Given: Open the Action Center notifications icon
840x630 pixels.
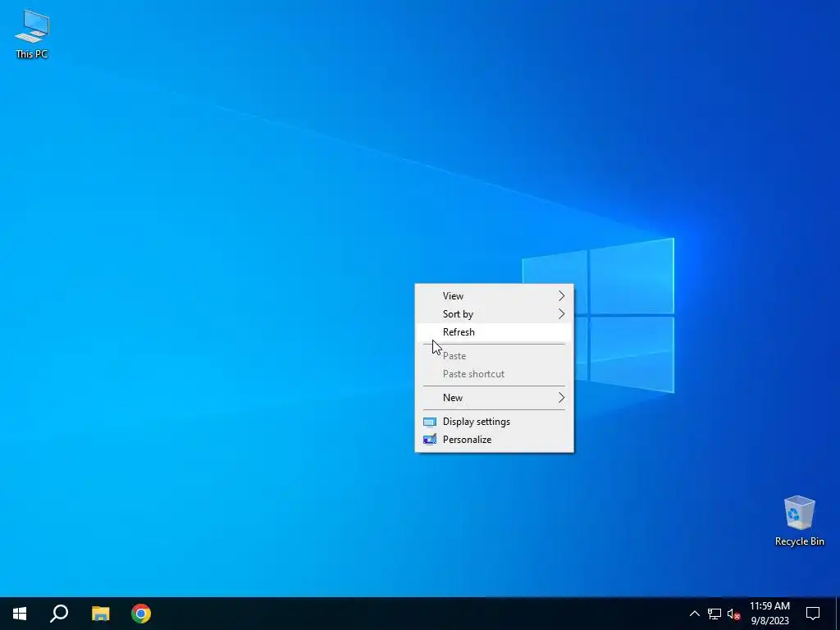Looking at the screenshot, I should pyautogui.click(x=813, y=614).
